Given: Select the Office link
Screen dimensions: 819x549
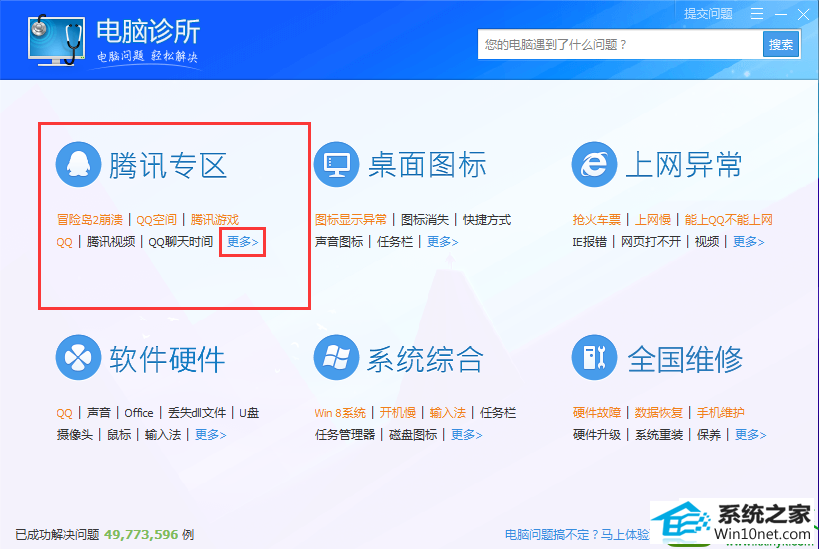Looking at the screenshot, I should 139,413.
